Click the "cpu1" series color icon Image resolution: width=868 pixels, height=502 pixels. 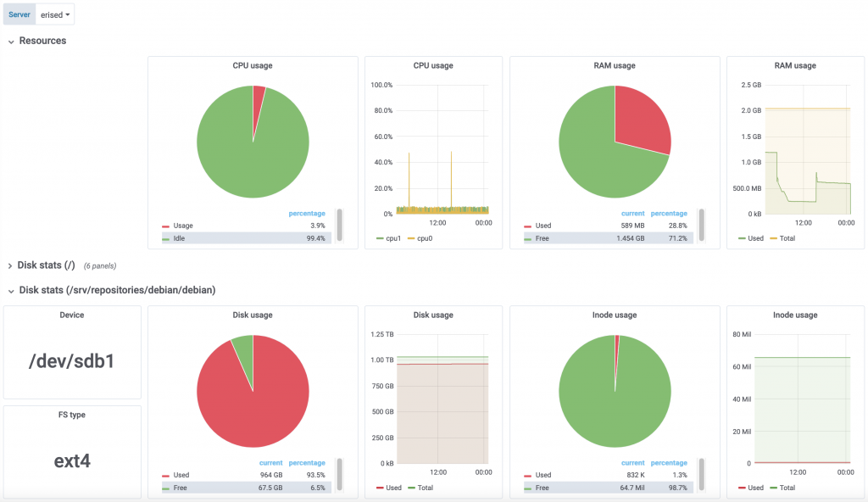(378, 238)
